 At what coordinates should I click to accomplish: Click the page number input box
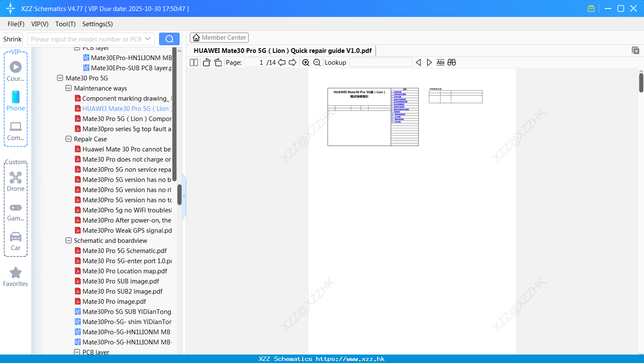click(x=255, y=63)
